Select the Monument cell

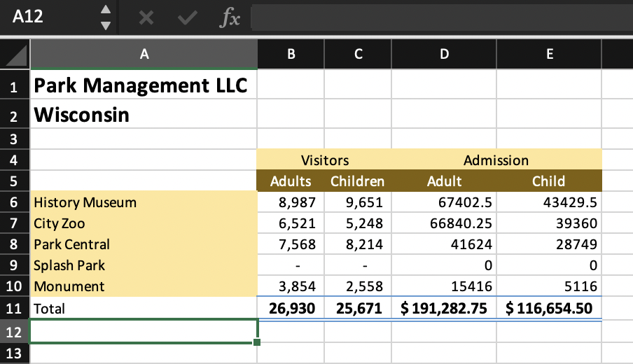(144, 286)
